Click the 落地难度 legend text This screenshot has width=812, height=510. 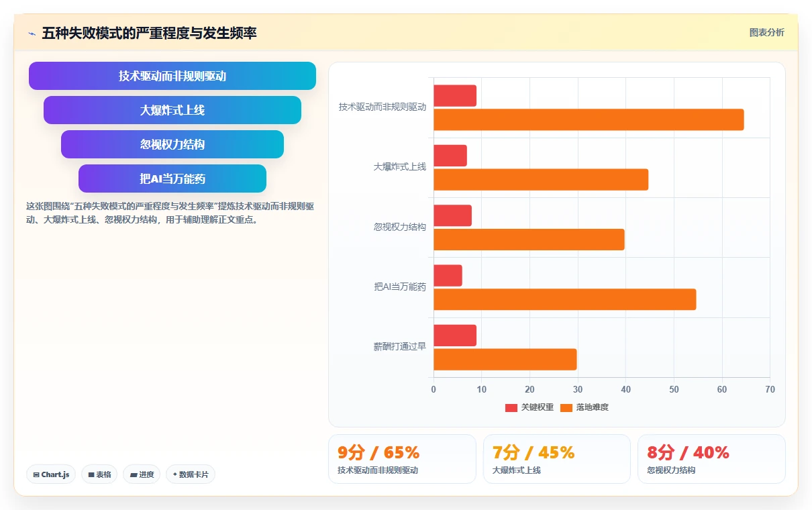pyautogui.click(x=593, y=407)
